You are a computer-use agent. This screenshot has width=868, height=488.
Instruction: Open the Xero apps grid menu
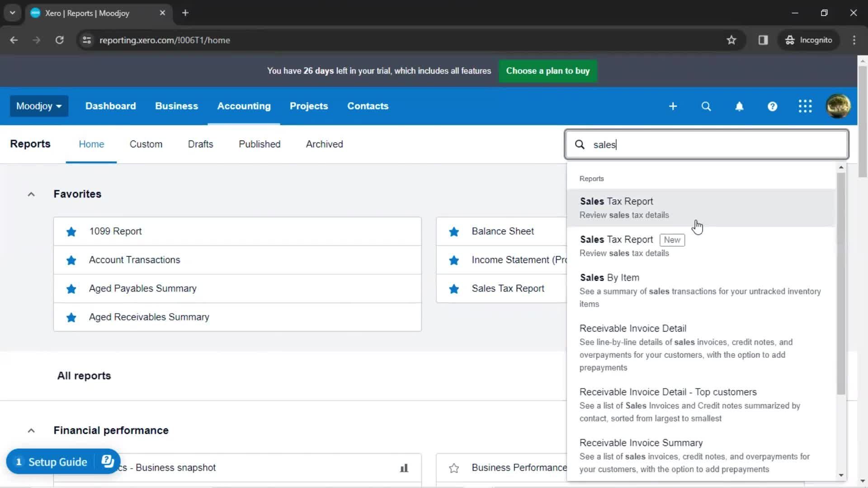coord(805,106)
